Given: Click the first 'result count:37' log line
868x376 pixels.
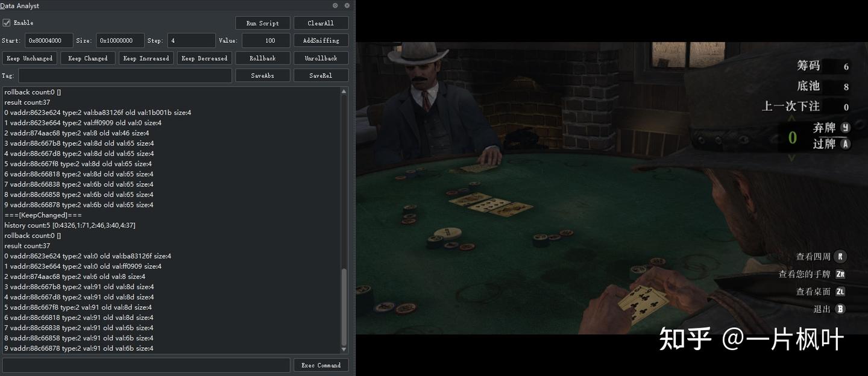Looking at the screenshot, I should (x=27, y=102).
